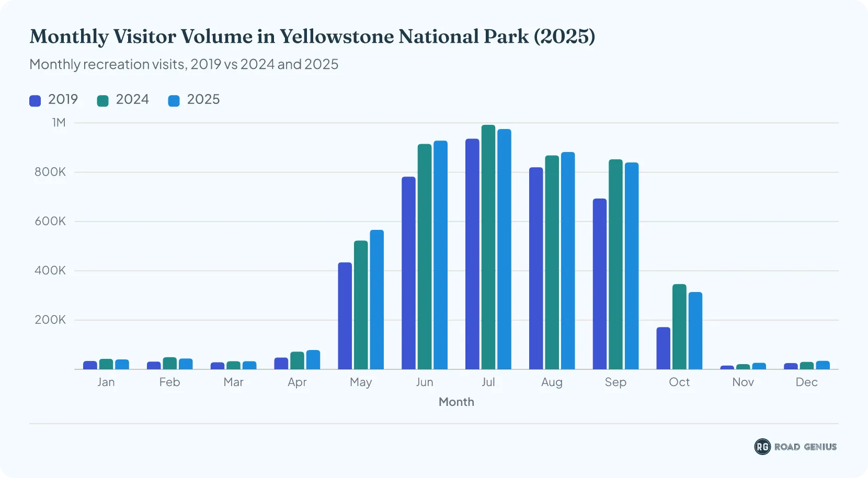
Task: Click the Apr 2025 bar
Action: tap(313, 359)
